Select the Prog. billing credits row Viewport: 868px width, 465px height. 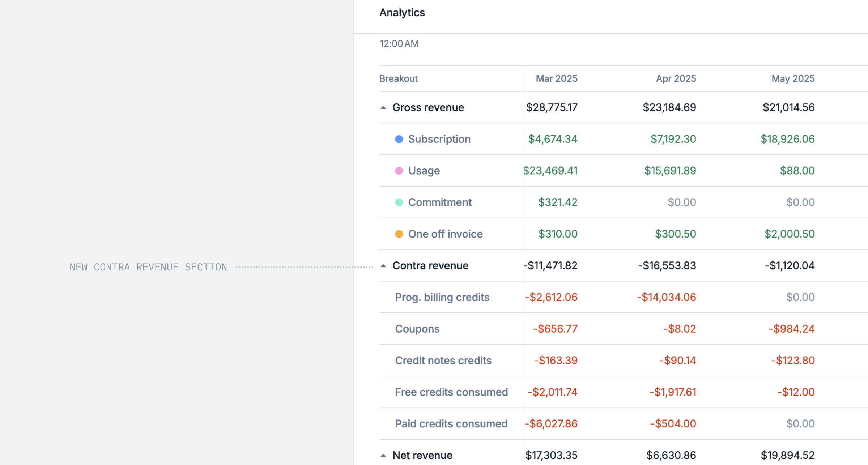[x=442, y=297]
